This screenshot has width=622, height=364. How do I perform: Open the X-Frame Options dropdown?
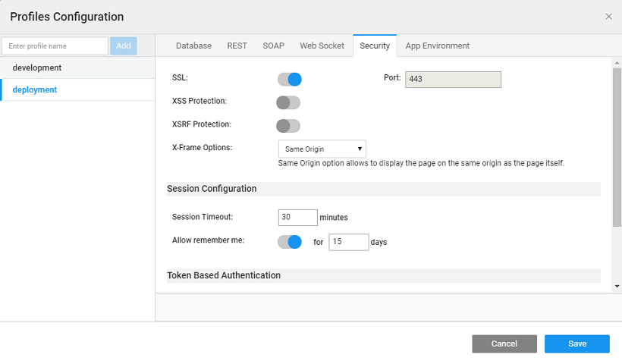point(322,149)
